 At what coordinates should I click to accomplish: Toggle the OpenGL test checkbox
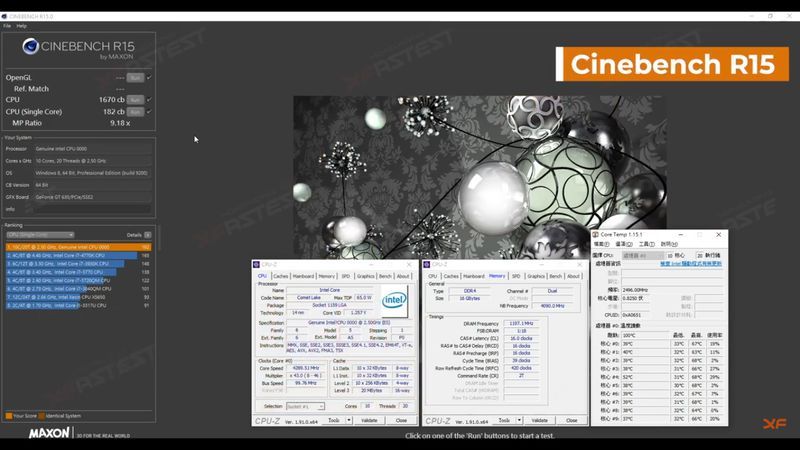149,78
